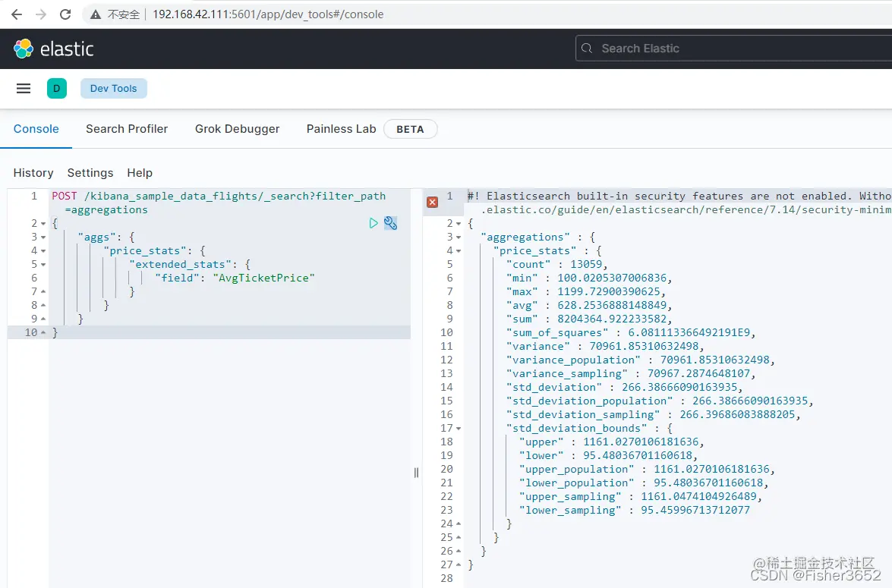The image size is (892, 588).
Task: Open the History menu
Action: tap(33, 173)
